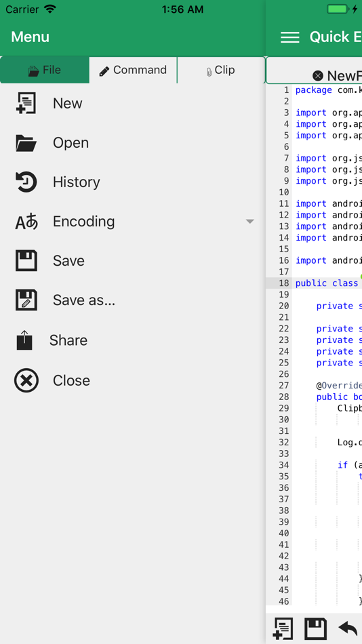The image size is (362, 644).
Task: Click the Menu title in header
Action: (x=30, y=37)
